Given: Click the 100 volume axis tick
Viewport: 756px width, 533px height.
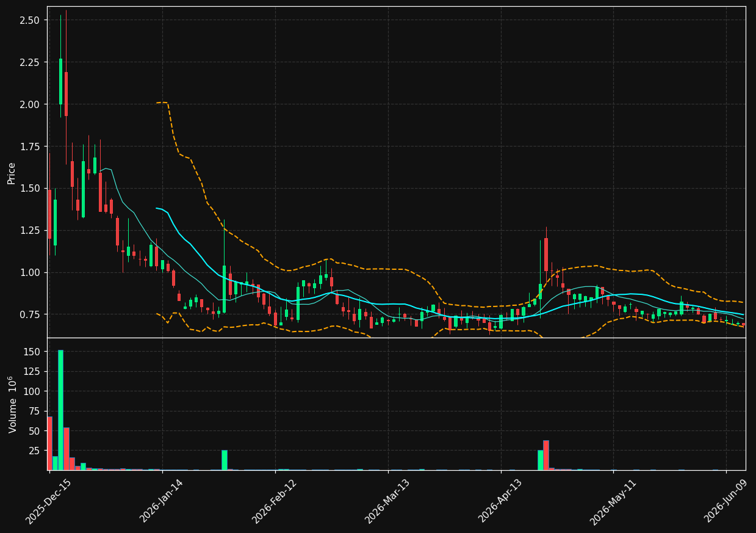Looking at the screenshot, I should tap(32, 391).
